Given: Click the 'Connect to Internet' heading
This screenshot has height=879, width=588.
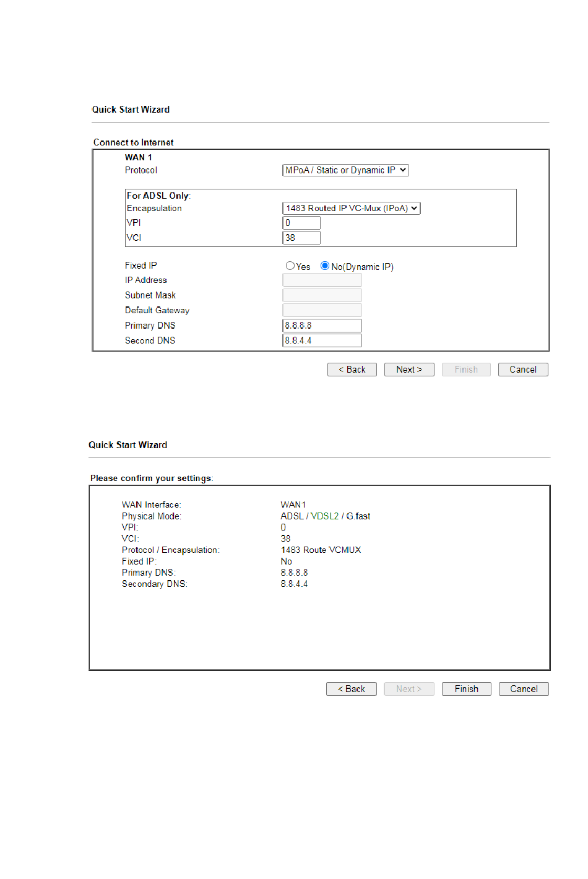Looking at the screenshot, I should (133, 142).
